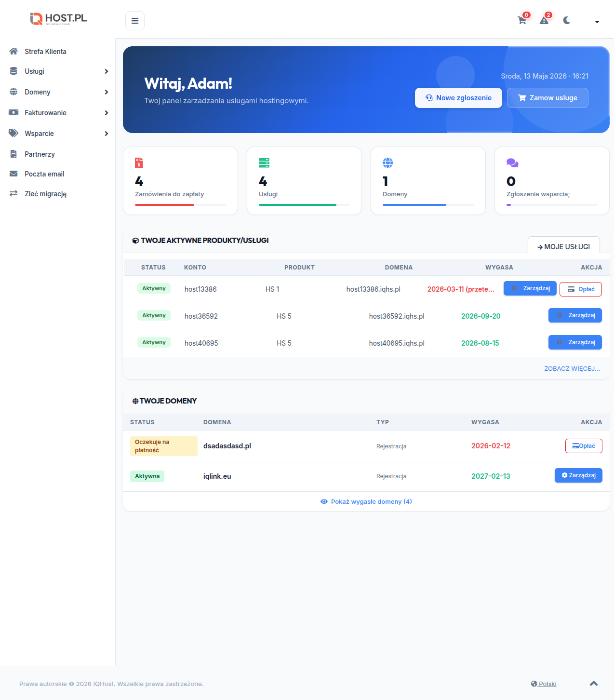
Task: Click Polski language selector in footer
Action: tap(544, 684)
